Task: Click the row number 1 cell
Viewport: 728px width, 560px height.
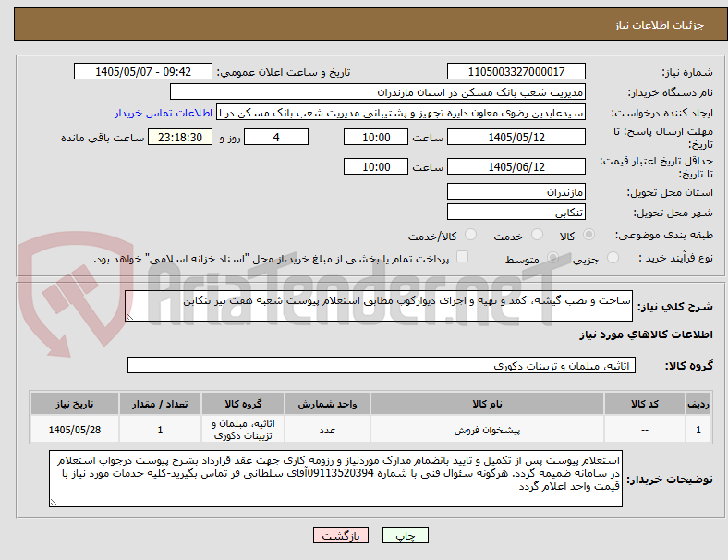Action: point(698,430)
